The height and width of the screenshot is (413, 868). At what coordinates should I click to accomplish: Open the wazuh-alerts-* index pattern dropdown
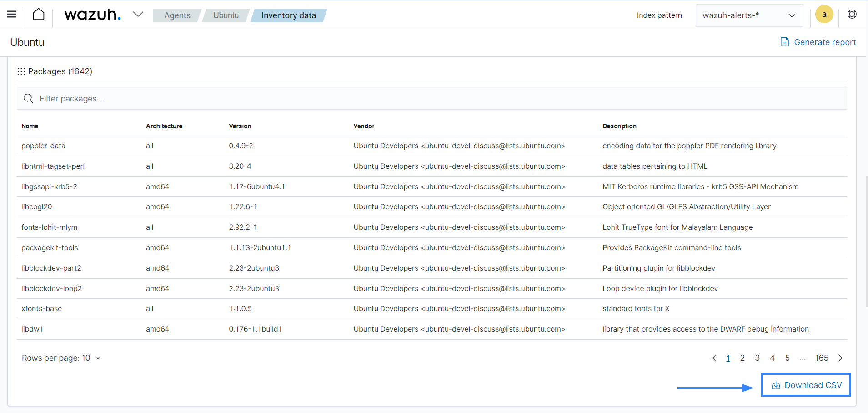click(x=749, y=15)
